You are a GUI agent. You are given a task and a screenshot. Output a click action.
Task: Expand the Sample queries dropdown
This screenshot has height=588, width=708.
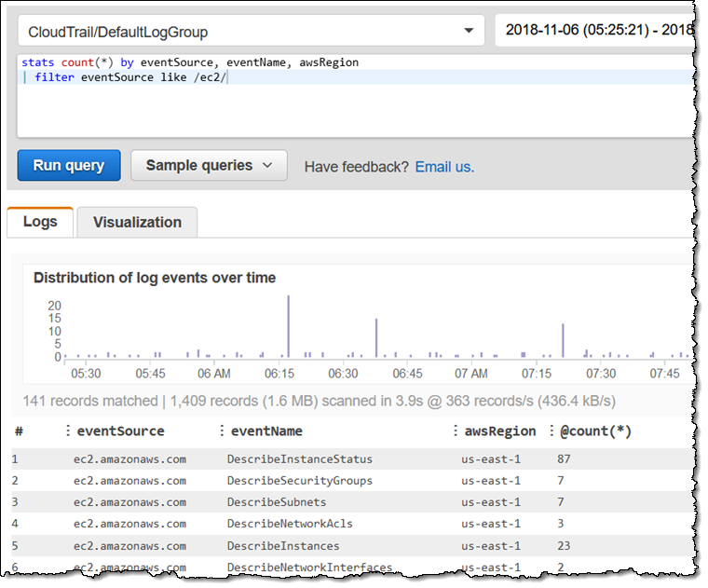[209, 166]
